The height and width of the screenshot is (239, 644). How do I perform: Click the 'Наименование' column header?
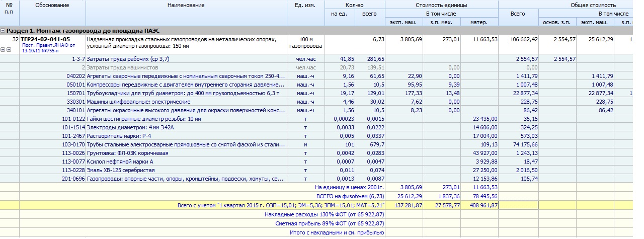coord(186,5)
